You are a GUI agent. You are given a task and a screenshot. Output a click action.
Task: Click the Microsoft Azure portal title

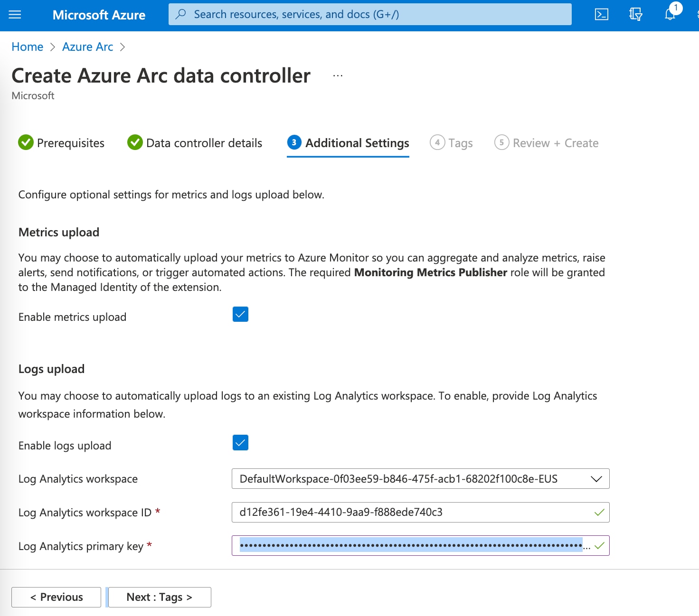tap(99, 15)
